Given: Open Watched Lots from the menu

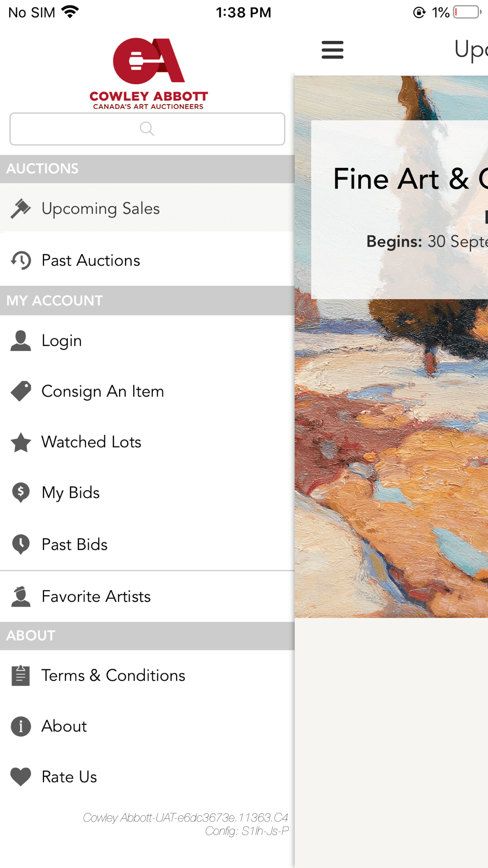Looking at the screenshot, I should [x=147, y=442].
